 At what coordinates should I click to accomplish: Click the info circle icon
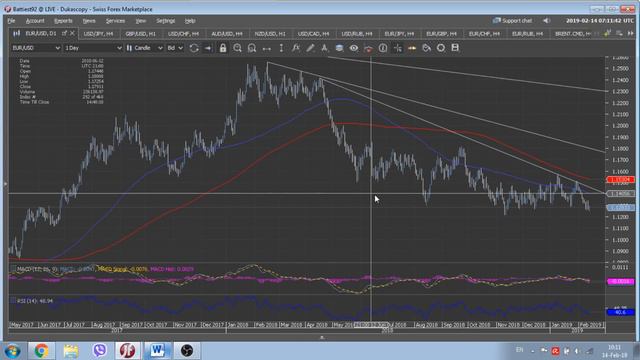point(383,48)
